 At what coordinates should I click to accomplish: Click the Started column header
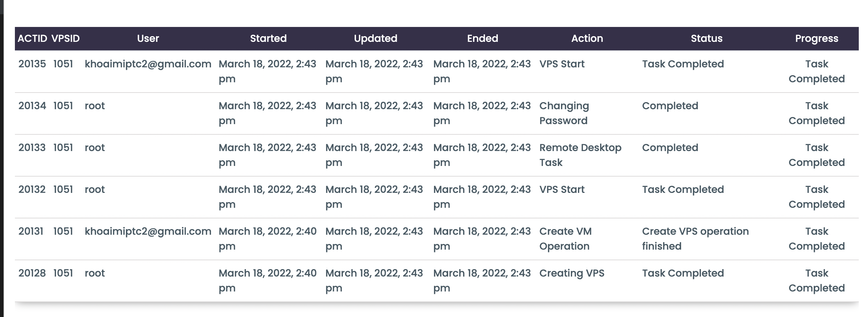pos(268,38)
